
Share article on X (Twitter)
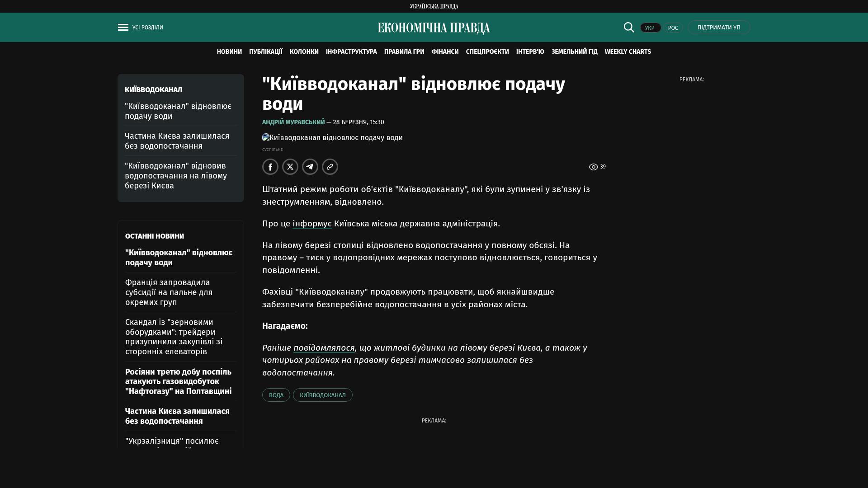point(290,167)
